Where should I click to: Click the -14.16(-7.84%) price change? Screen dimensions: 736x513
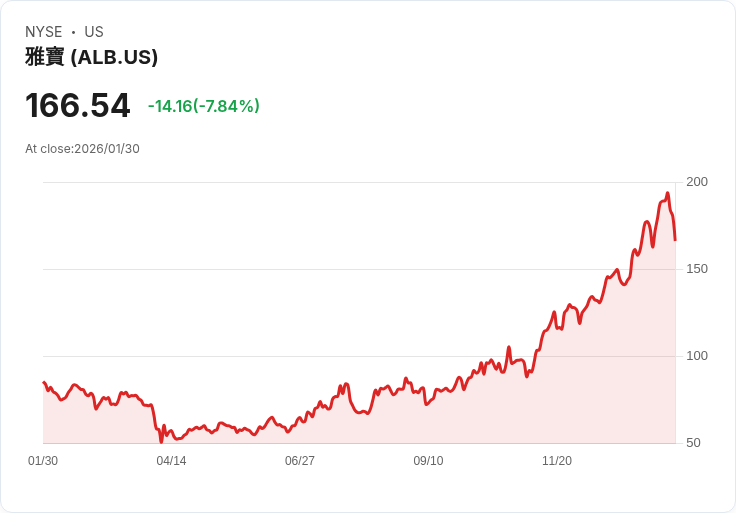coord(203,106)
